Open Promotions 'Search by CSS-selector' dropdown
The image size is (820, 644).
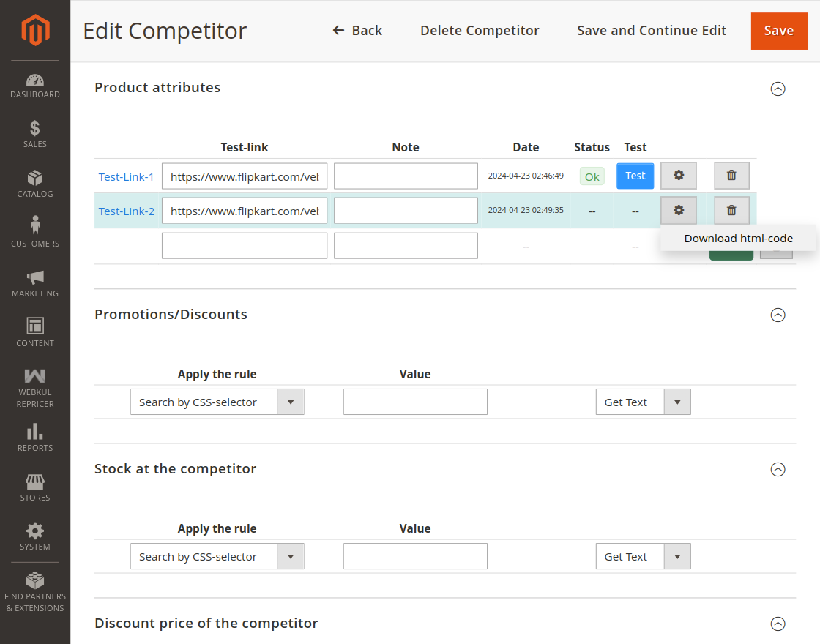point(217,402)
